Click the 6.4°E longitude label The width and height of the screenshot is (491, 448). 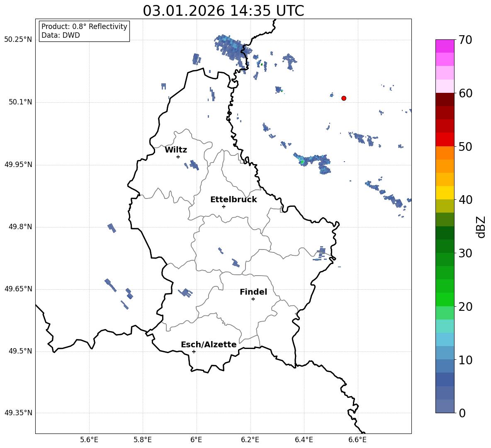tap(304, 440)
